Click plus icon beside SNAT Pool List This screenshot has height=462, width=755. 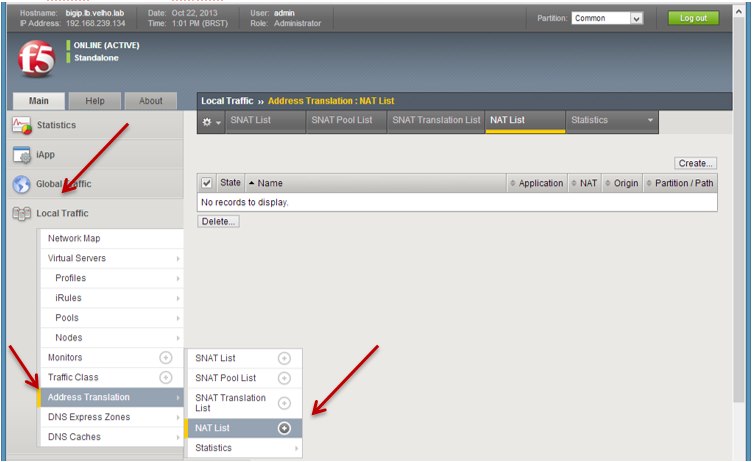point(284,378)
